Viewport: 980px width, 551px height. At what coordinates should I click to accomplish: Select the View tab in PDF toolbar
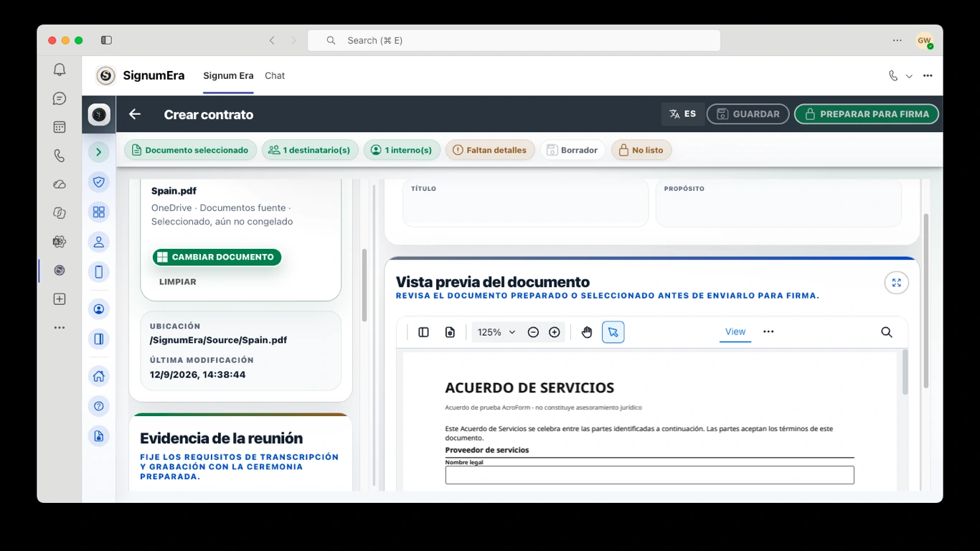[735, 331]
